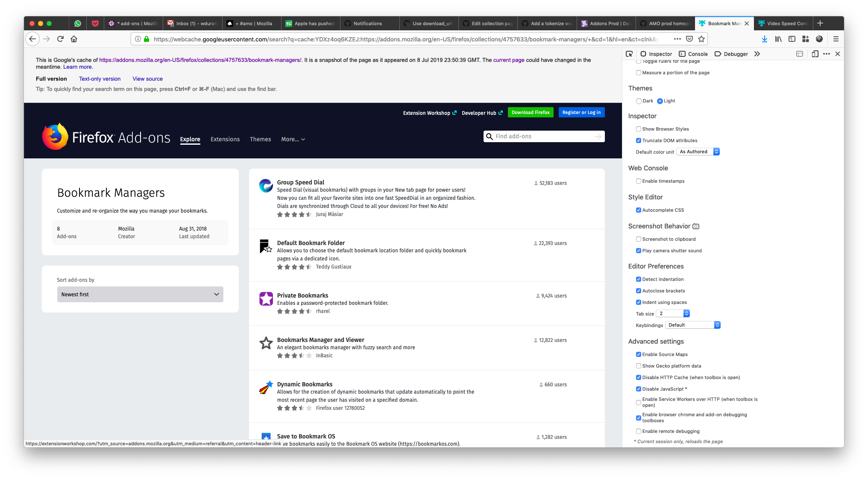The image size is (868, 479).
Task: Activate the element picker in DevTools
Action: point(629,54)
